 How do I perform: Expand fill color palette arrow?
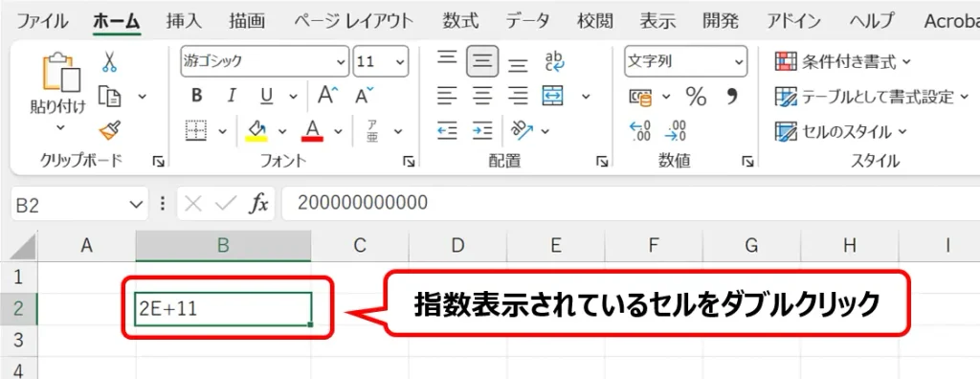[x=282, y=131]
